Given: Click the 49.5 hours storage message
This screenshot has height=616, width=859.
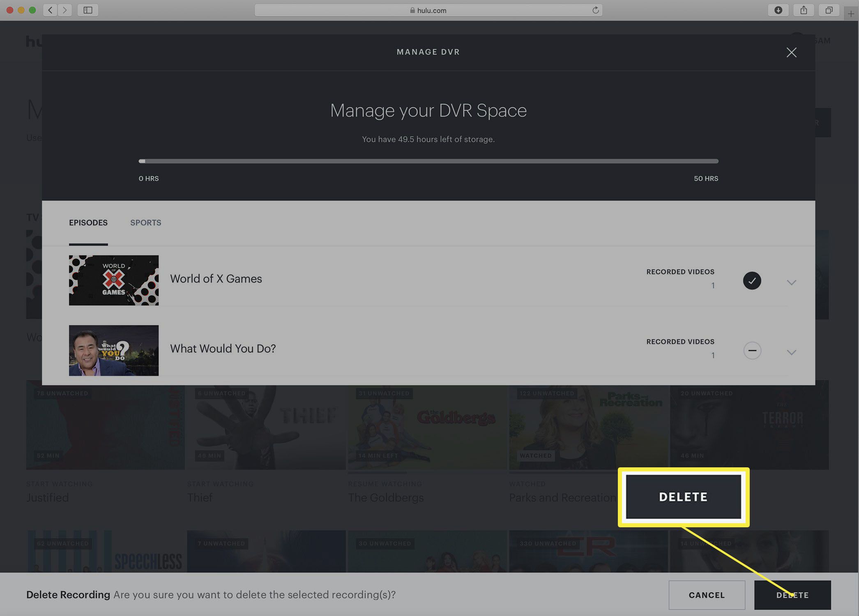Looking at the screenshot, I should [x=428, y=139].
